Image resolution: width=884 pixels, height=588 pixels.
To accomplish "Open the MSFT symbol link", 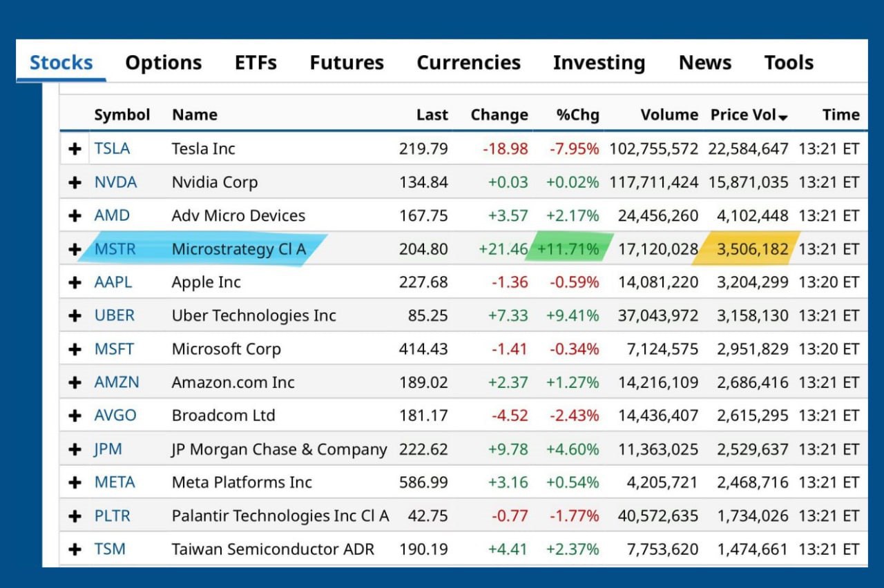I will (114, 349).
